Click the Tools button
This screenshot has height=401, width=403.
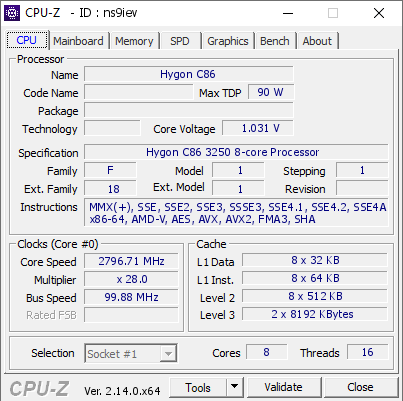[198, 388]
